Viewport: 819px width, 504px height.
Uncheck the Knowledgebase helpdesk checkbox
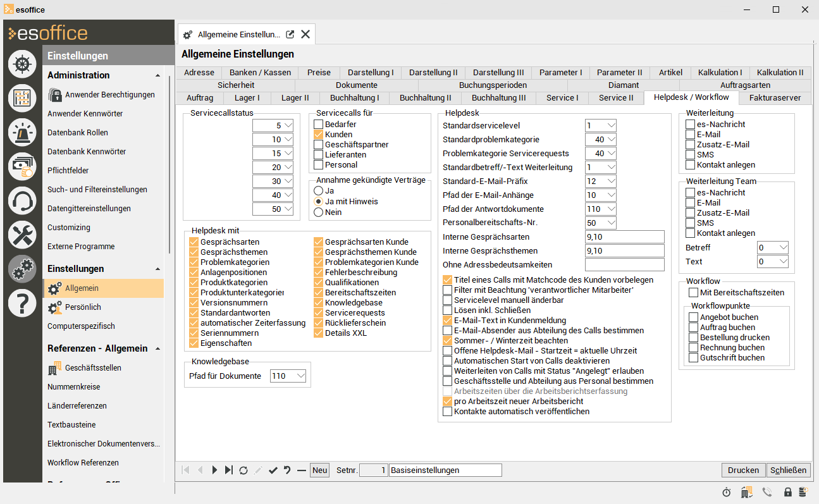[319, 303]
